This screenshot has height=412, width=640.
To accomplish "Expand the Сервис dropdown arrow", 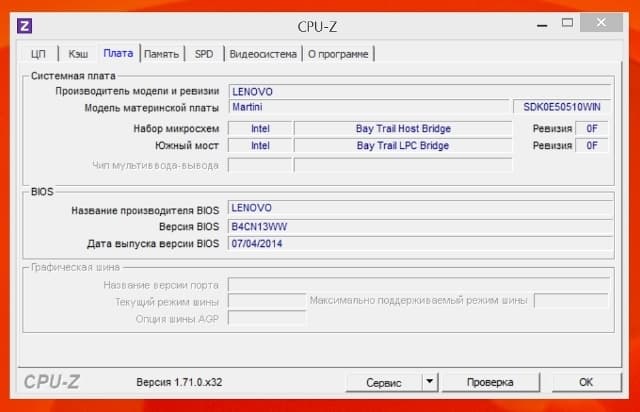I will pos(429,382).
